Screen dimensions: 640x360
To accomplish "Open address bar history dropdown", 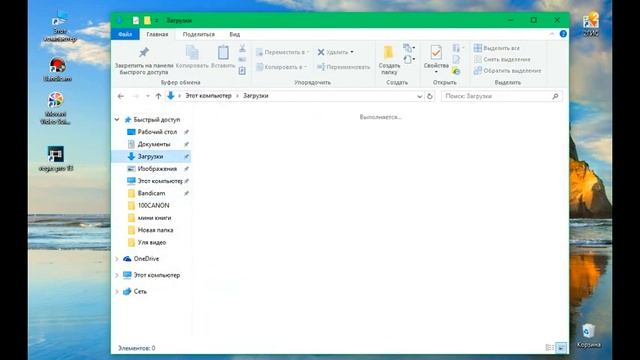I will coord(419,96).
